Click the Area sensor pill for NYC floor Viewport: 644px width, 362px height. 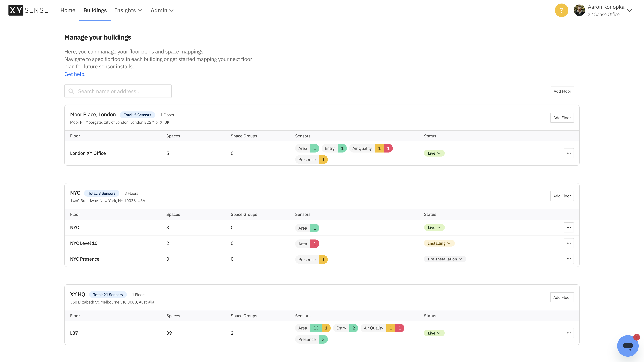[x=307, y=228]
